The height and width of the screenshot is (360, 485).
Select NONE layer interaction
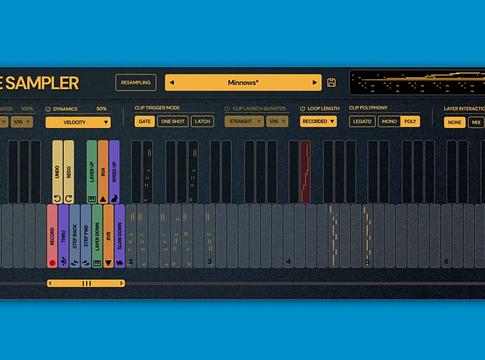(454, 122)
